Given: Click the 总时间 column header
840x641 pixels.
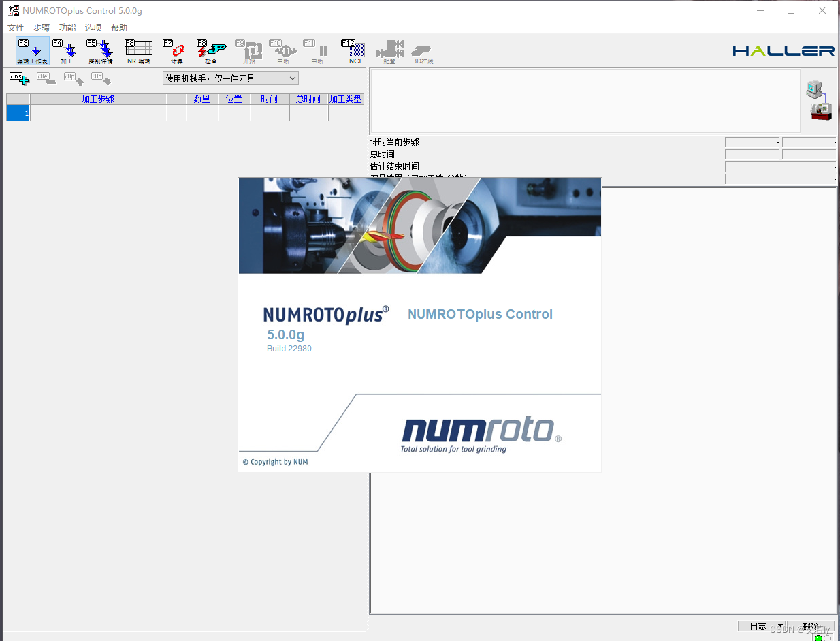Looking at the screenshot, I should (308, 99).
